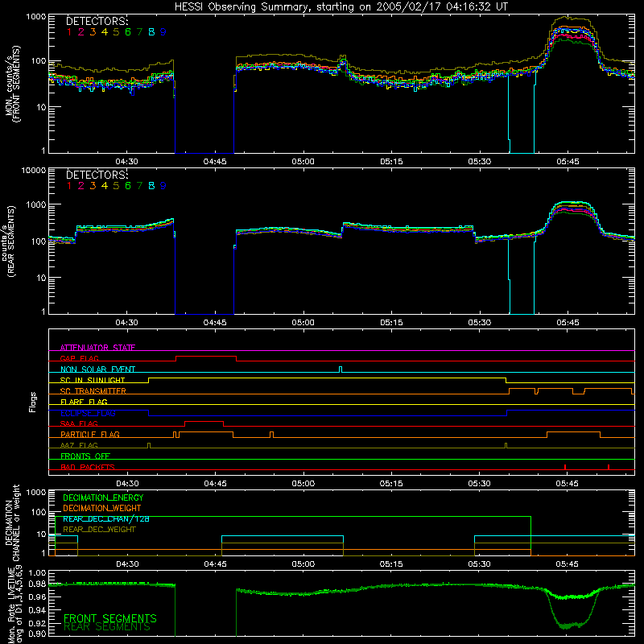644x644 pixels.
Task: Click the 05:30 tick under the Flags plot
Action: 479,484
